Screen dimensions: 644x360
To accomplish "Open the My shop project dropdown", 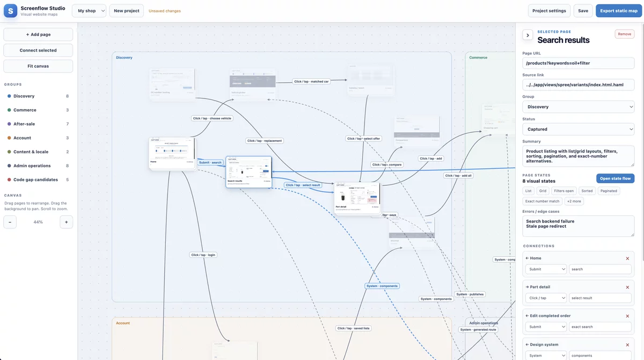I will (89, 11).
